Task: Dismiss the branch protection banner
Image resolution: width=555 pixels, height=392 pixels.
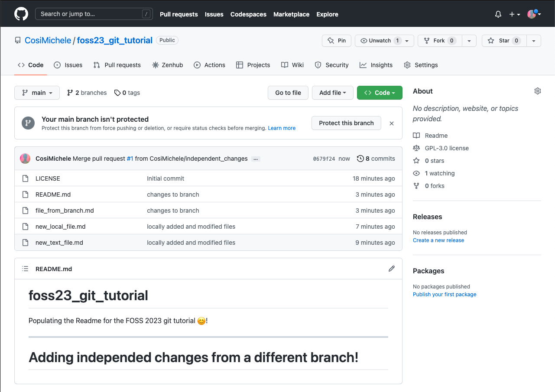Action: coord(392,123)
